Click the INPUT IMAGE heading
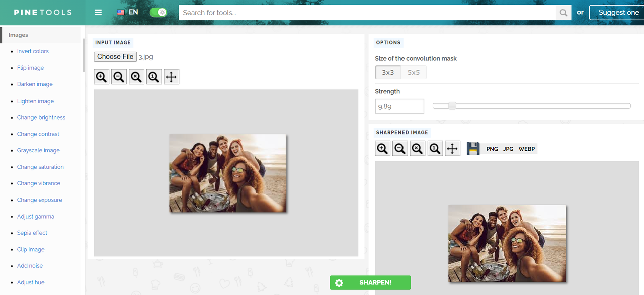Screen dimensions: 644x295 113,43
